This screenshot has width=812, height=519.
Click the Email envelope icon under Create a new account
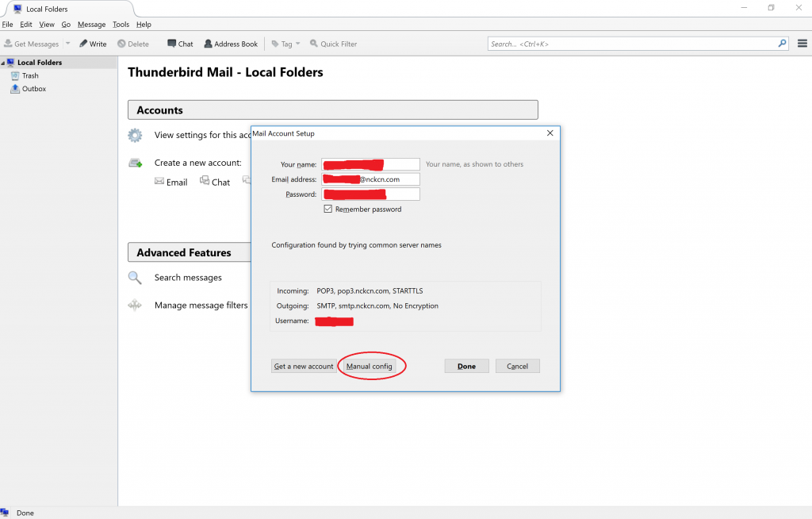point(160,182)
